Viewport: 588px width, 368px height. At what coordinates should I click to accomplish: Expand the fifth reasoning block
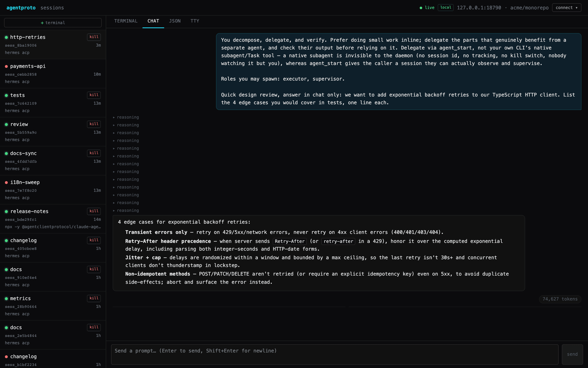[x=126, y=148]
